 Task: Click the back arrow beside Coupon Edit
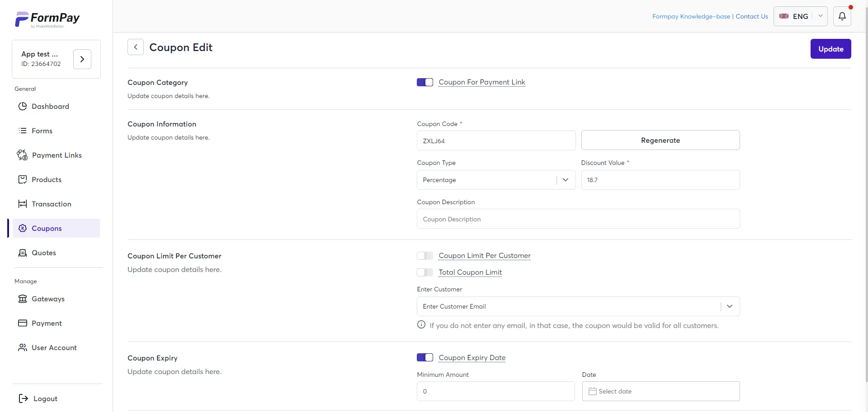click(136, 47)
